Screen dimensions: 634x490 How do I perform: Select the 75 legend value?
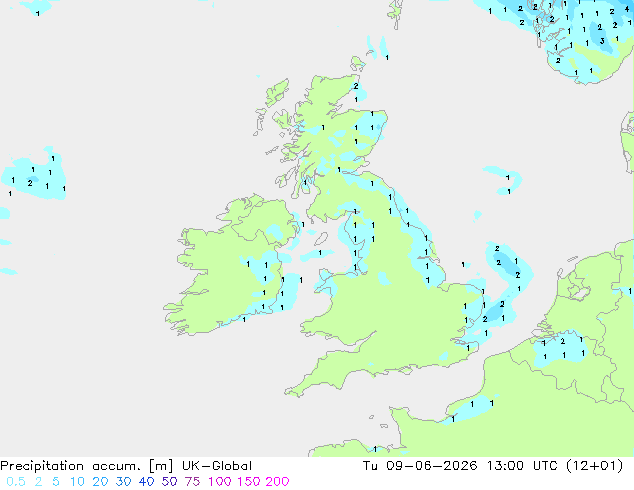coord(192,482)
